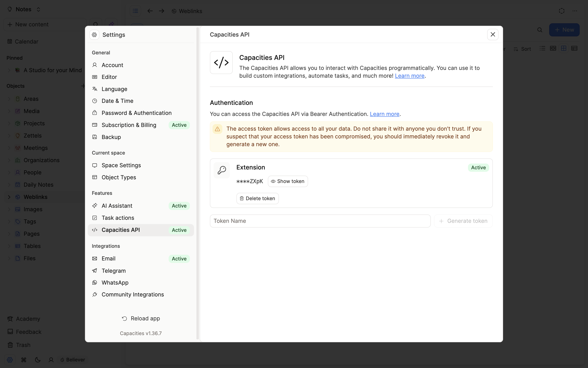Expand the People object group
This screenshot has width=588, height=368.
click(9, 173)
